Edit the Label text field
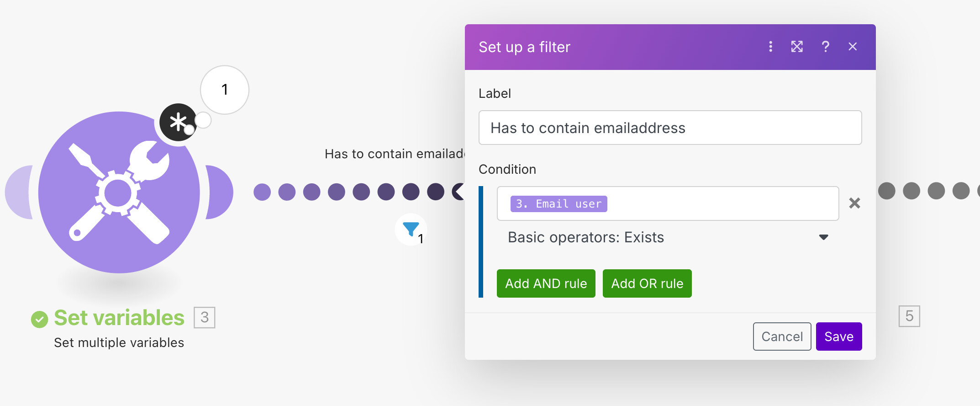This screenshot has height=406, width=980. tap(670, 128)
